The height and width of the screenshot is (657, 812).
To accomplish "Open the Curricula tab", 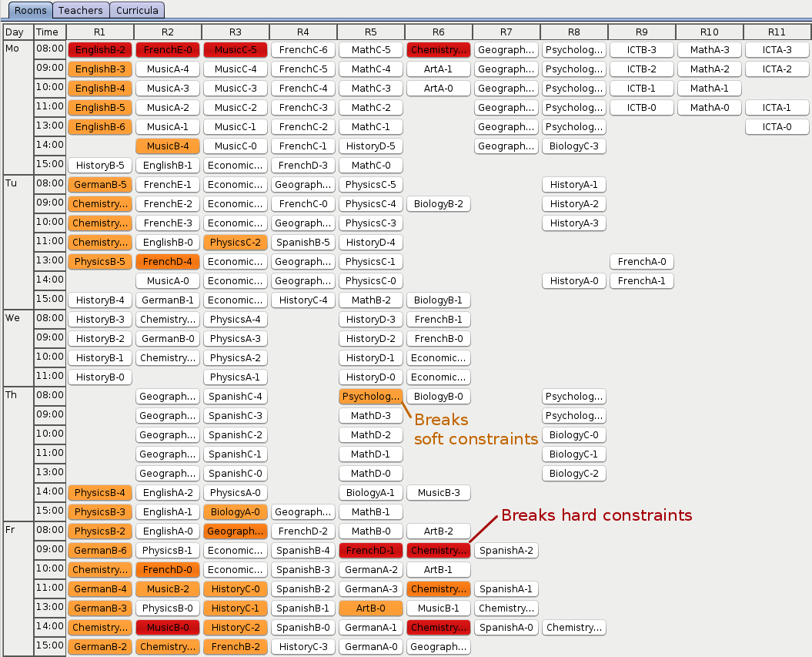I will 137,10.
